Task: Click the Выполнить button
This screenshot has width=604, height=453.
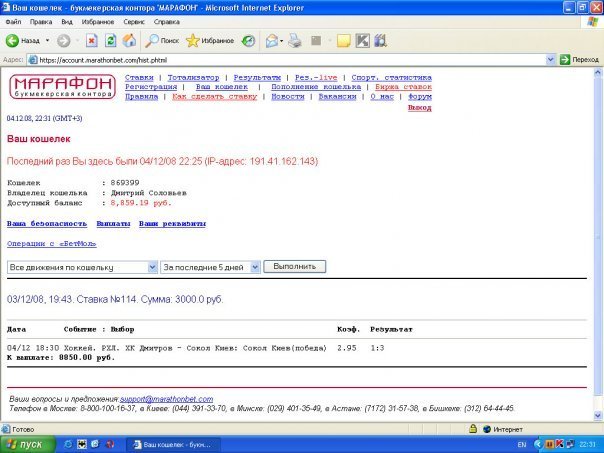Action: 295,267
